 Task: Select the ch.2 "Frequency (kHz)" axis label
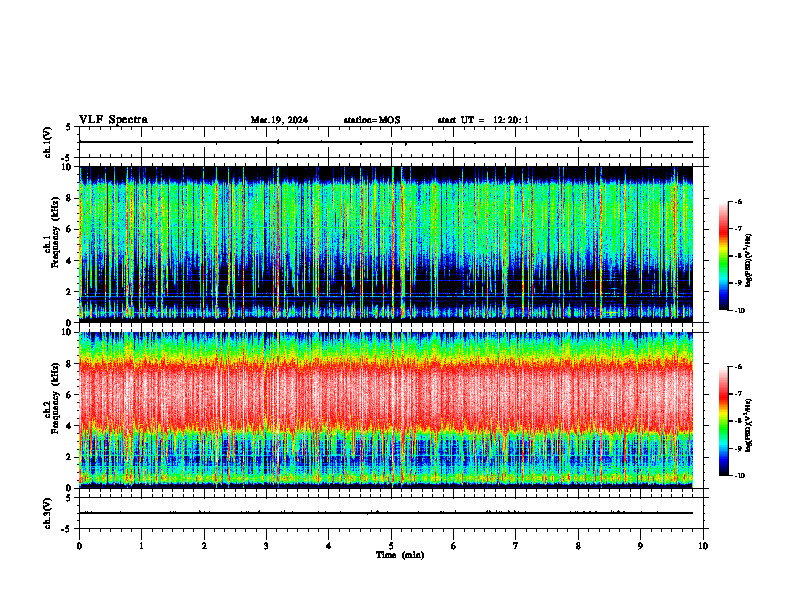pyautogui.click(x=55, y=398)
